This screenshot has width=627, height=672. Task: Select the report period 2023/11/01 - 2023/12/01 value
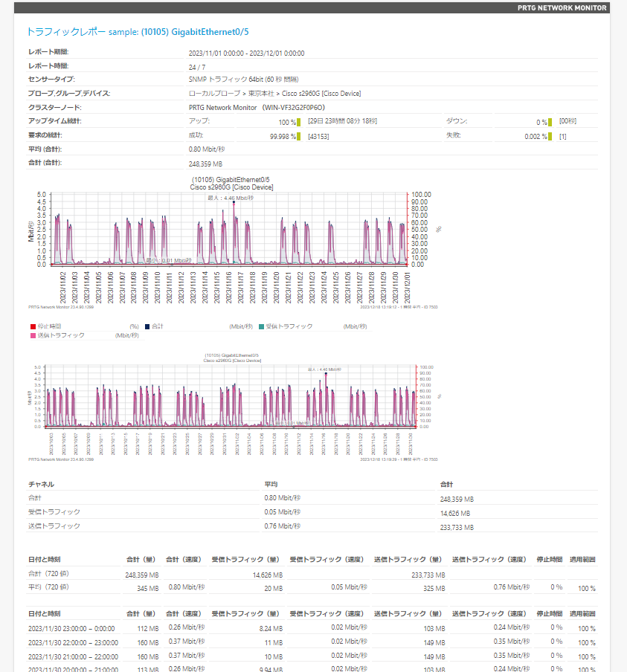coord(247,53)
